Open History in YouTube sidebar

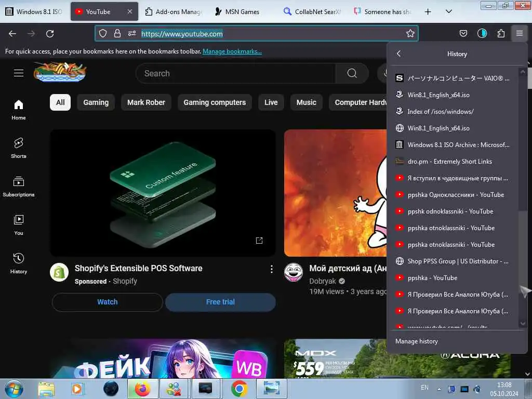[x=19, y=263]
